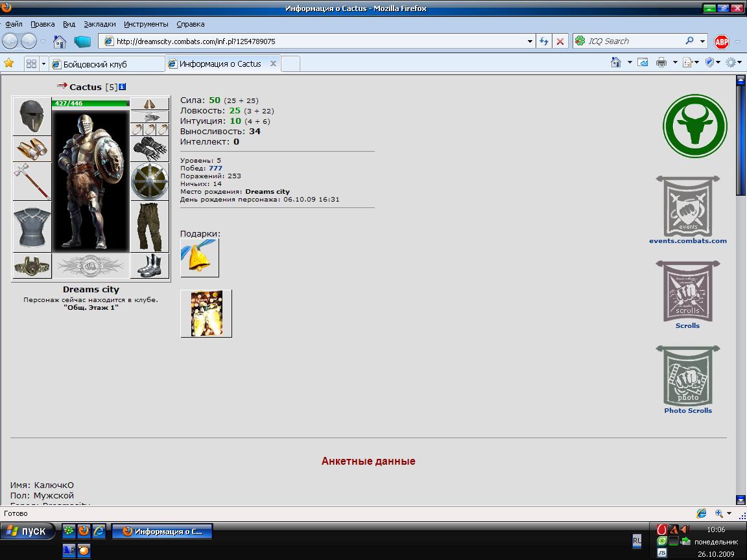Open the second gift picture thumbnail
The width and height of the screenshot is (747, 560).
206,314
